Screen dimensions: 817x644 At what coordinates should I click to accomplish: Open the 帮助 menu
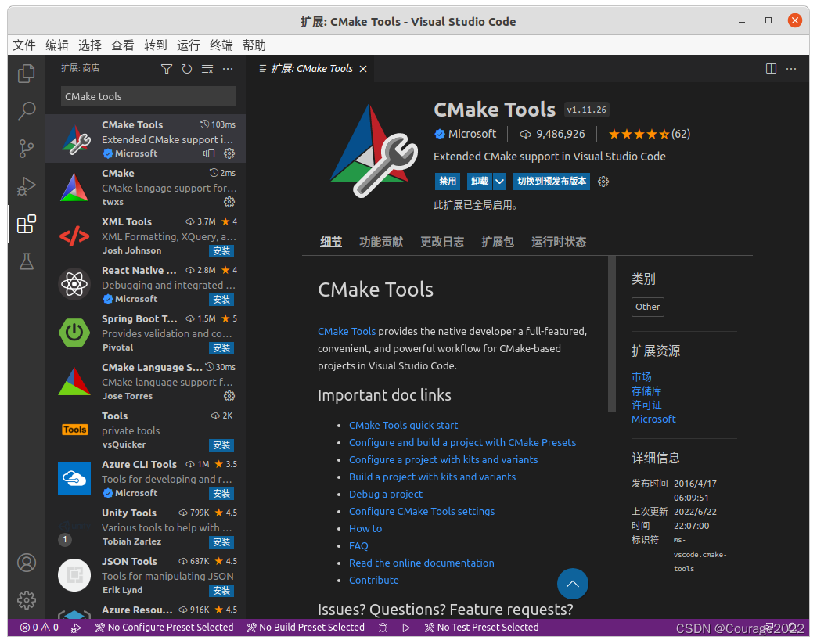254,45
